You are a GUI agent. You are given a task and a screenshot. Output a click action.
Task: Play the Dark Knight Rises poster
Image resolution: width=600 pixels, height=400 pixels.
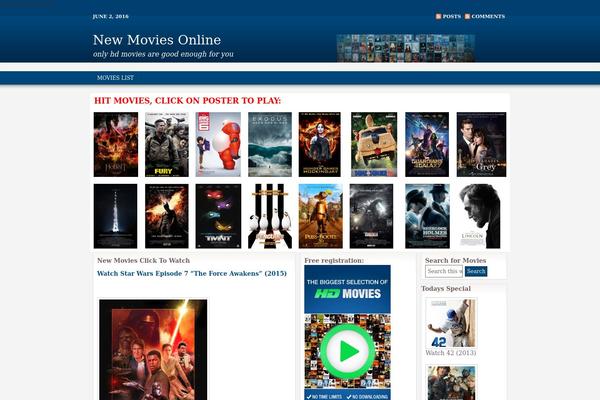point(166,216)
